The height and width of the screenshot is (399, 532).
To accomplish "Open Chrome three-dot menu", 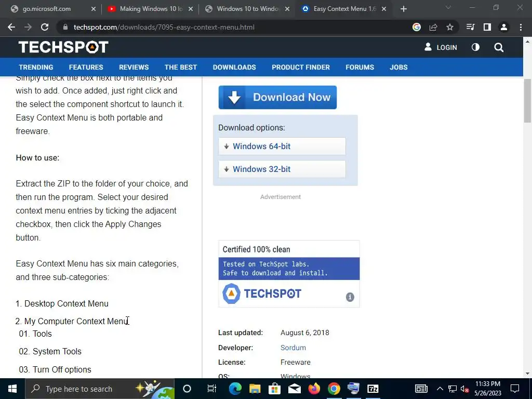I will [x=521, y=27].
